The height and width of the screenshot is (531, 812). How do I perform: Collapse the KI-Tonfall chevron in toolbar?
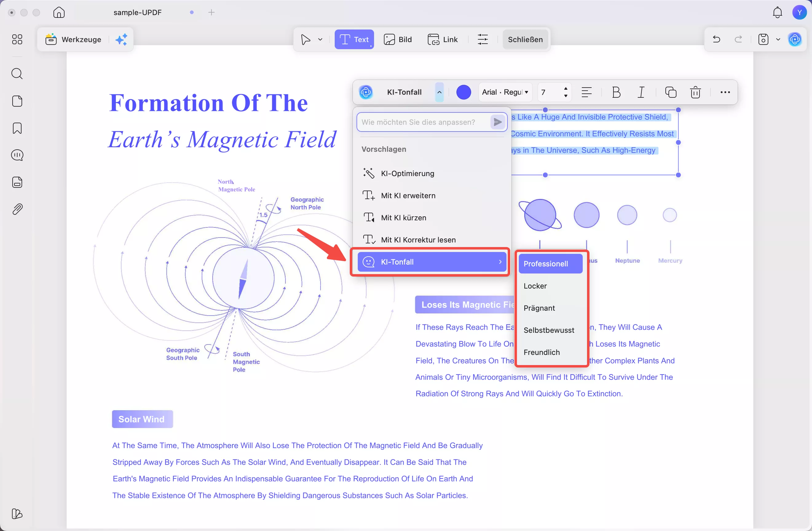coord(439,92)
